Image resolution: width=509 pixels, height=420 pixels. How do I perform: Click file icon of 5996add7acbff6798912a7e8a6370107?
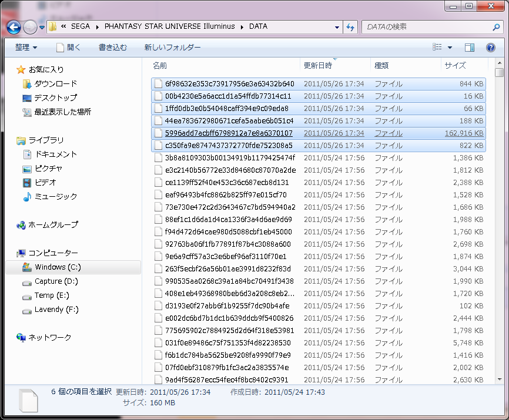(x=158, y=133)
